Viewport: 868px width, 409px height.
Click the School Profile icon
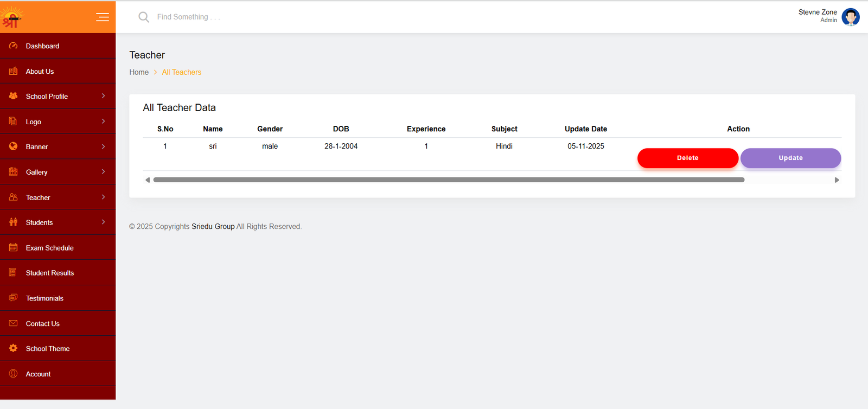(x=14, y=96)
